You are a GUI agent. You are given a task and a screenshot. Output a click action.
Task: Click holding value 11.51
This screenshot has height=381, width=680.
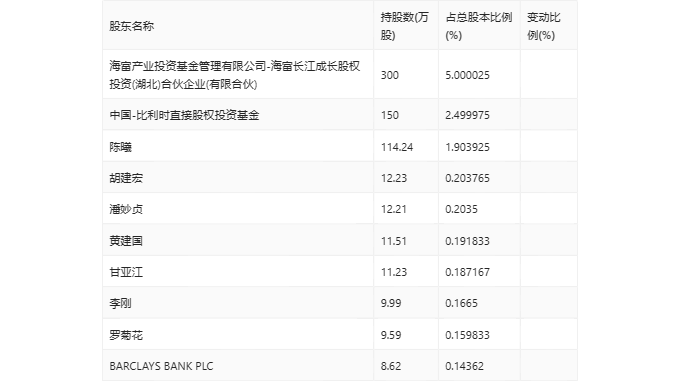(x=394, y=241)
